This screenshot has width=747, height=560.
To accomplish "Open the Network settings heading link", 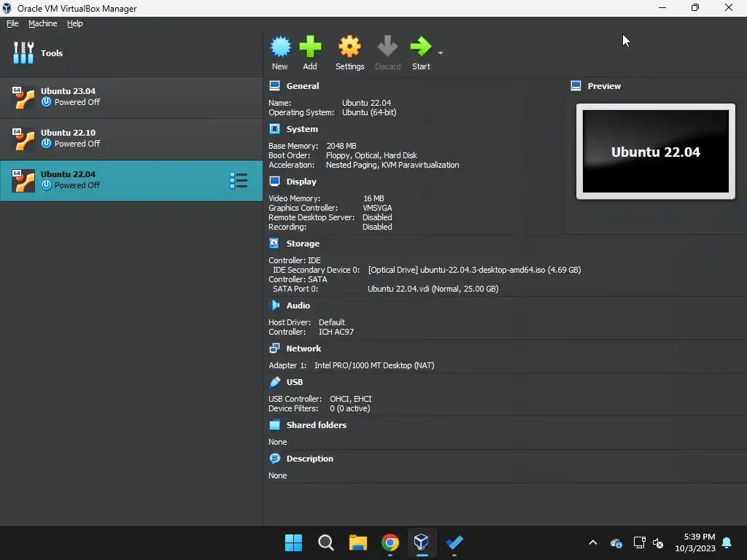I will (x=303, y=349).
